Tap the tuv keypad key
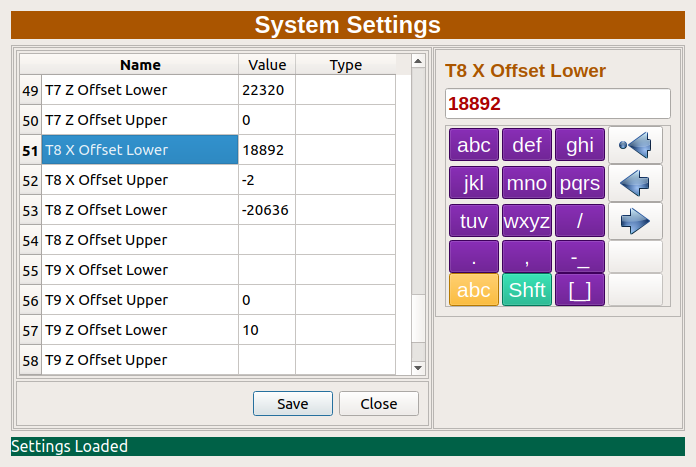 pos(474,221)
